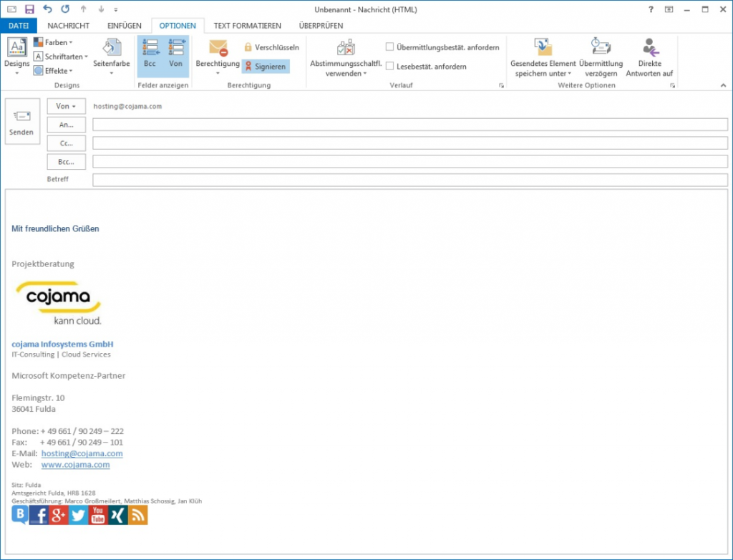
Task: Switch to the EINFÜGEN tab
Action: [124, 26]
